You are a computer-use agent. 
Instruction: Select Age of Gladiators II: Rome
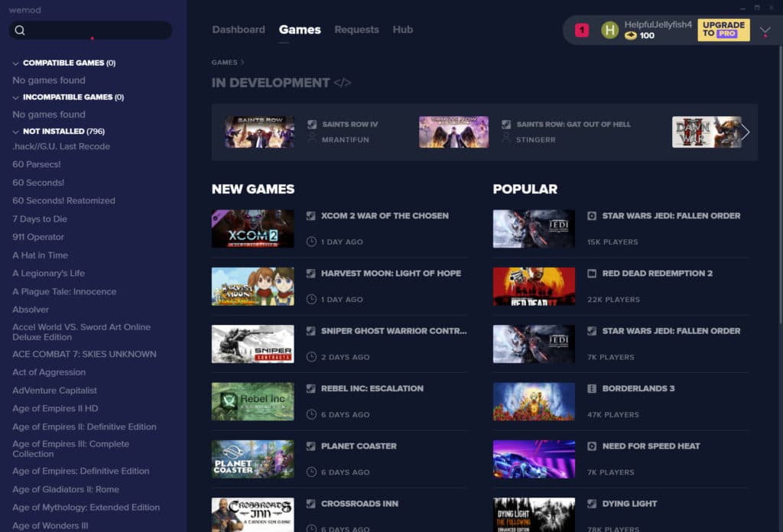pos(66,489)
